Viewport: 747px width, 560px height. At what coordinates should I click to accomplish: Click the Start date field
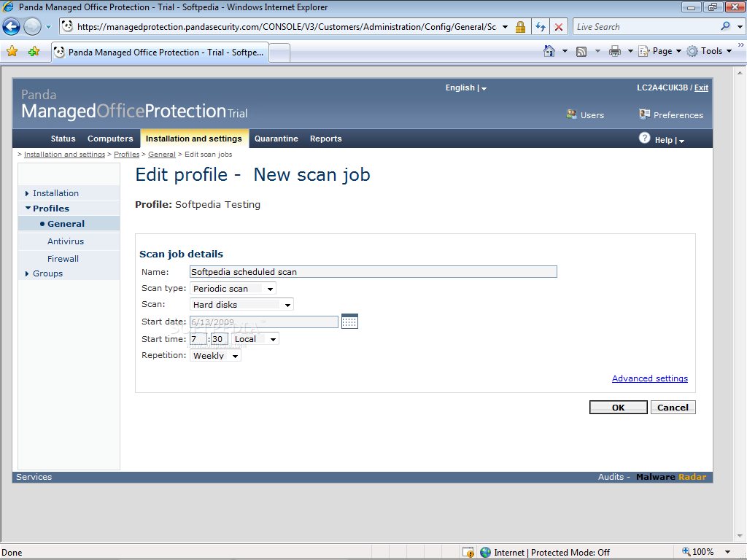[264, 322]
